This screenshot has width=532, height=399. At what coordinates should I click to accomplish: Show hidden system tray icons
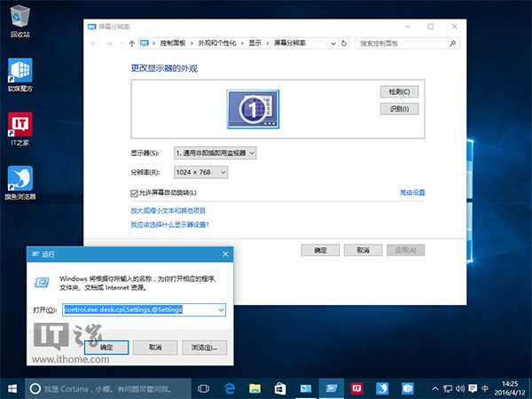pos(435,389)
